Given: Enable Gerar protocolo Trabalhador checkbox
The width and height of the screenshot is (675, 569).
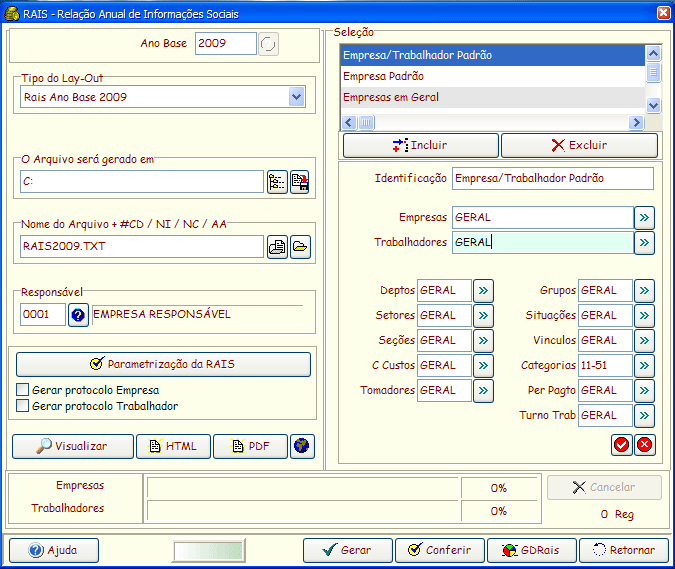Looking at the screenshot, I should (22, 406).
